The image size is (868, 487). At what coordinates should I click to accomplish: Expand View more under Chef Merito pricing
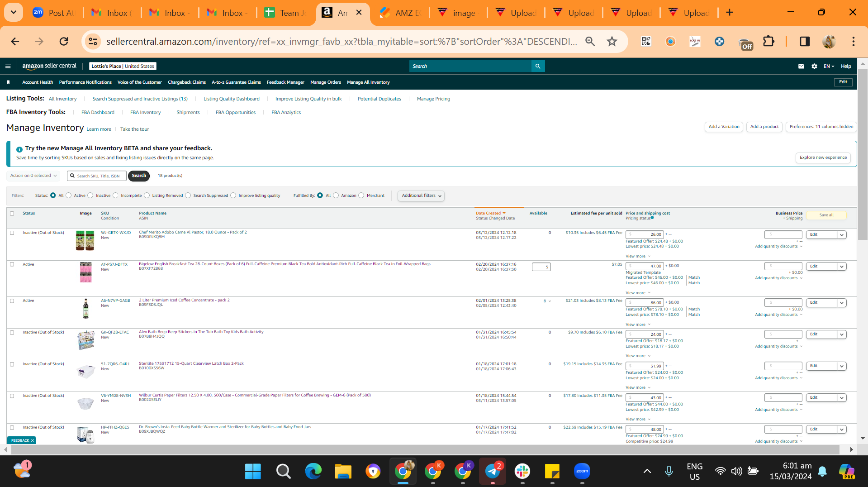pyautogui.click(x=638, y=256)
